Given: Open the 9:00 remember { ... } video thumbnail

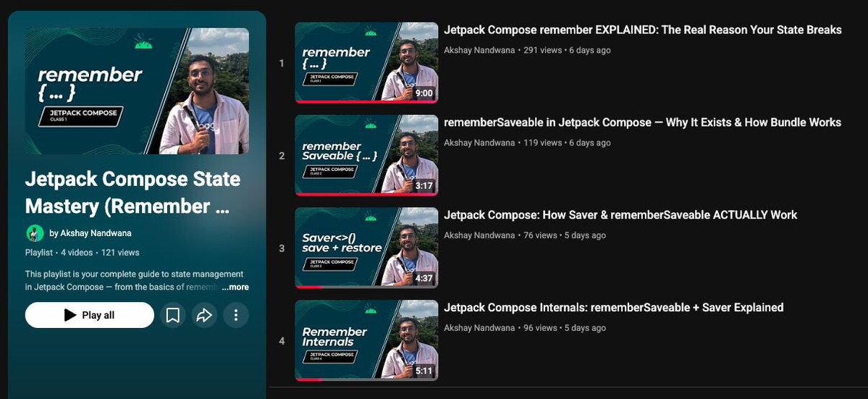Looking at the screenshot, I should (x=366, y=62).
